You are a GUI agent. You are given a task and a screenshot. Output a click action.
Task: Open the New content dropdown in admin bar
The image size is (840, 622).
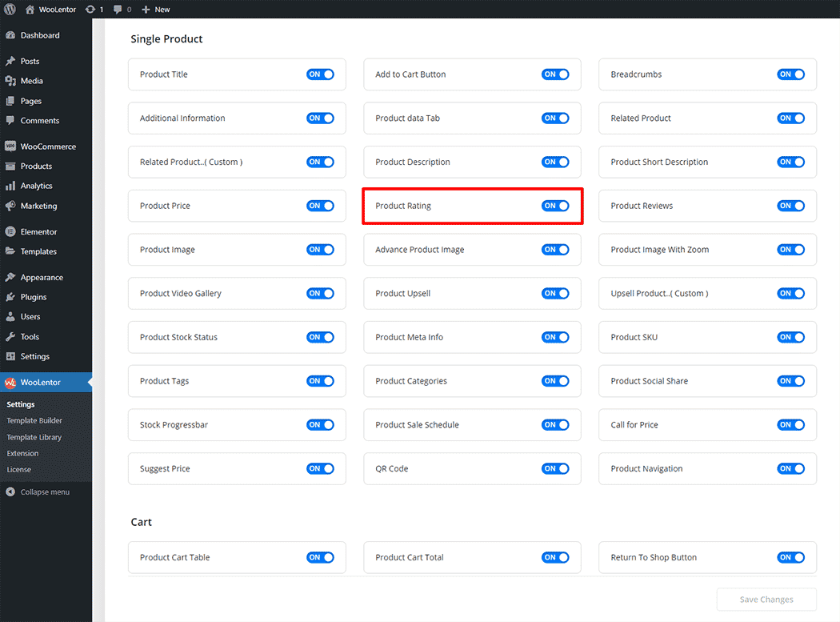click(x=156, y=10)
